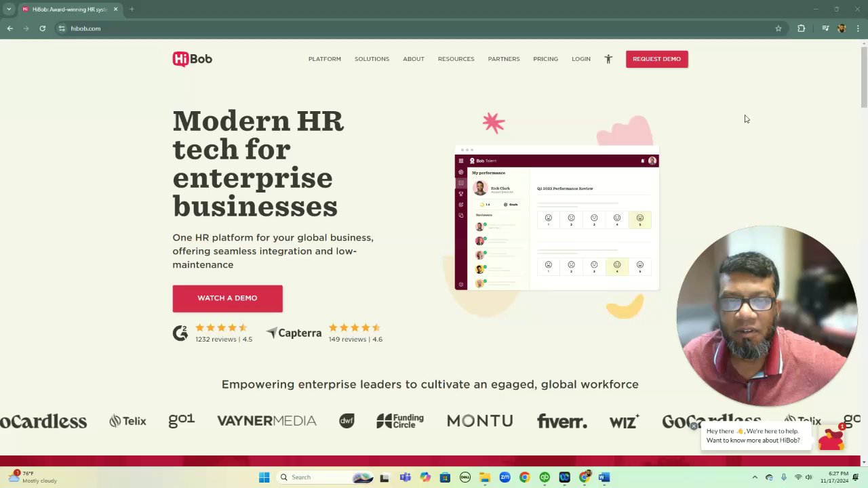The image size is (868, 488).
Task: View site information icon beside hibob.com
Action: [x=62, y=28]
